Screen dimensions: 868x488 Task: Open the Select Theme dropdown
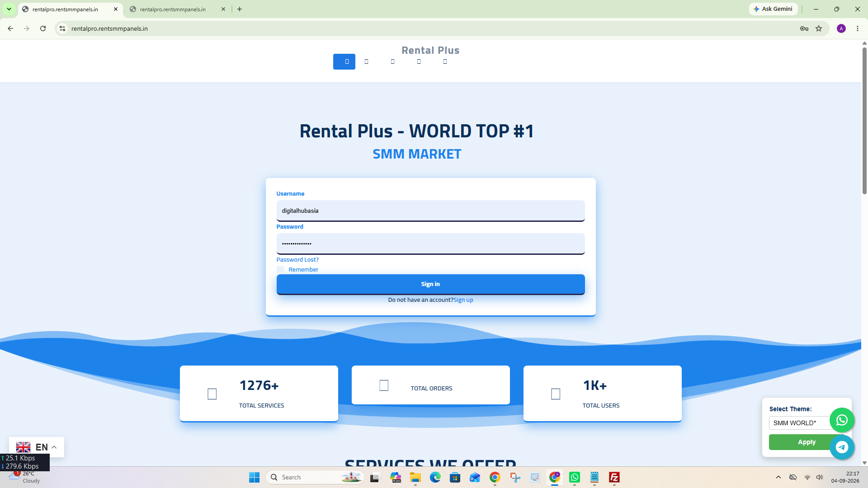tap(799, 423)
